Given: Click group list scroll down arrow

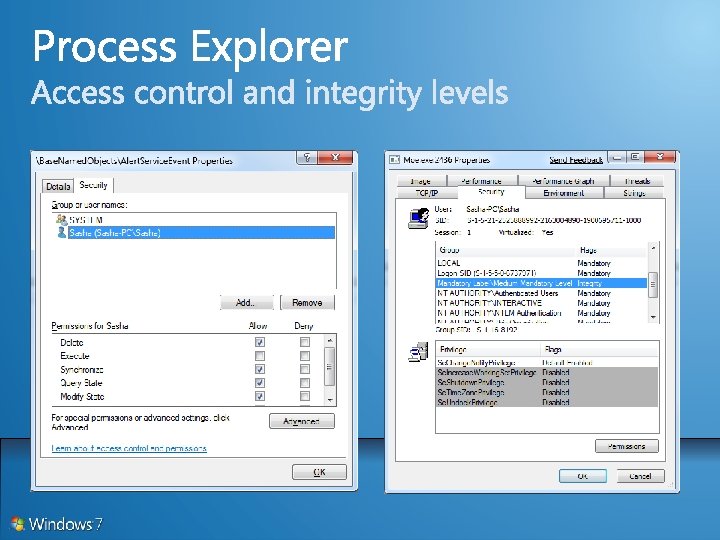Looking at the screenshot, I should [653, 317].
